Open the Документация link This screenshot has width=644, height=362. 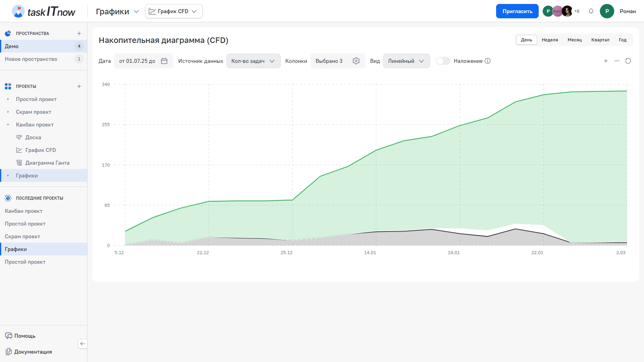tap(33, 352)
